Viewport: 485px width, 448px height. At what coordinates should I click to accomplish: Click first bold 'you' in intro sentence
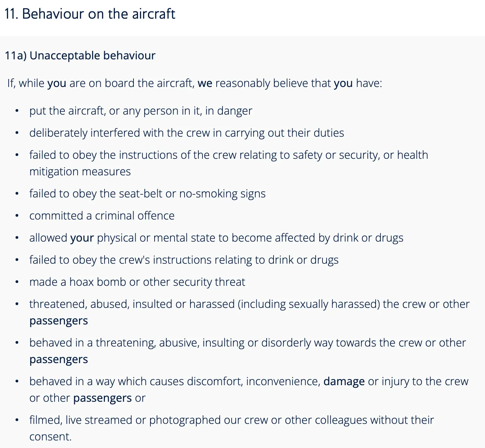point(57,83)
